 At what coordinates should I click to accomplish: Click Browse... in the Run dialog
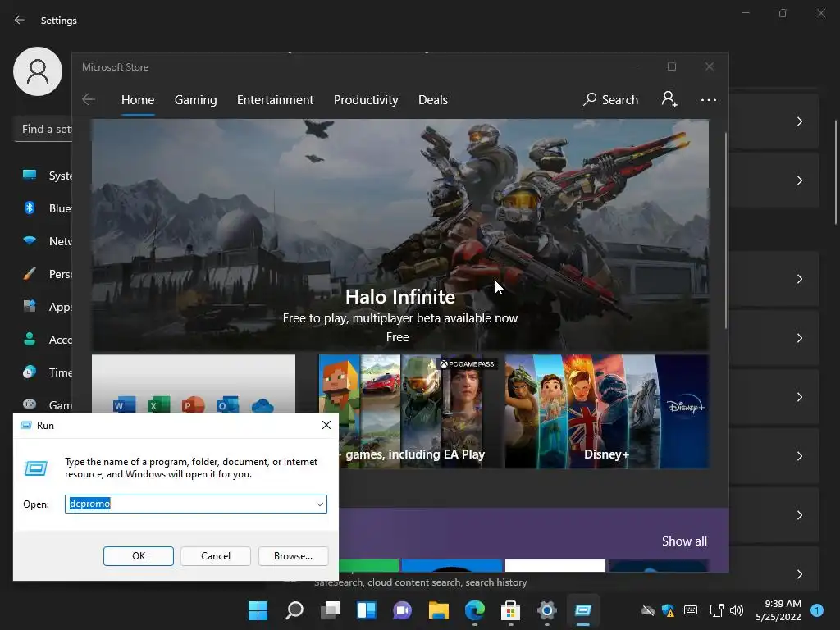pos(293,556)
